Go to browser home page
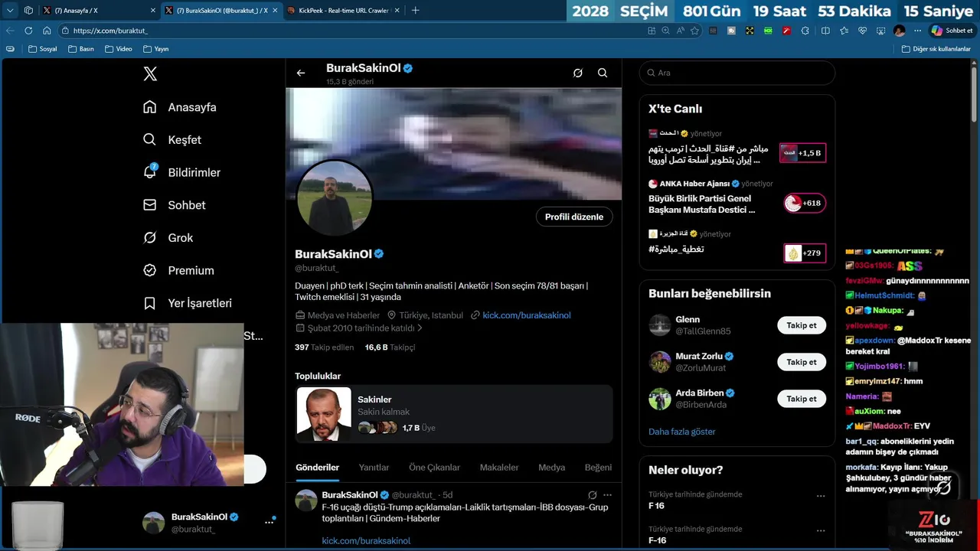The image size is (980, 551). click(x=47, y=31)
